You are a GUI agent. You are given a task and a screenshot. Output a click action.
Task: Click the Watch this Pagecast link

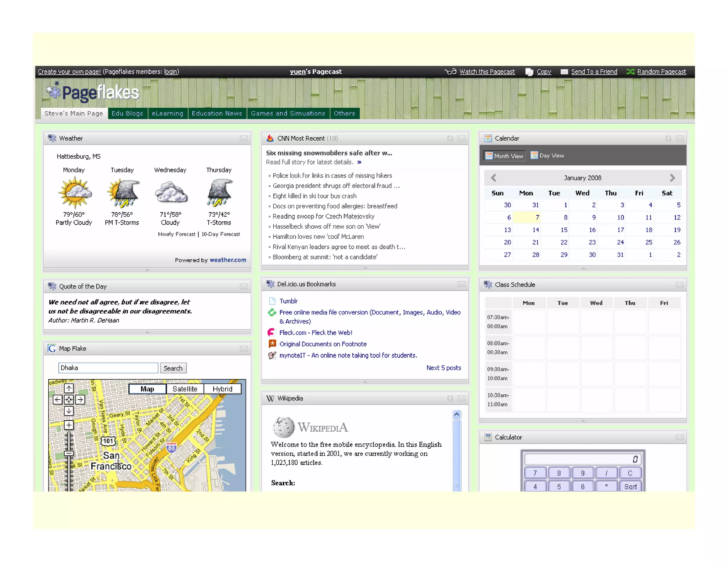[487, 72]
